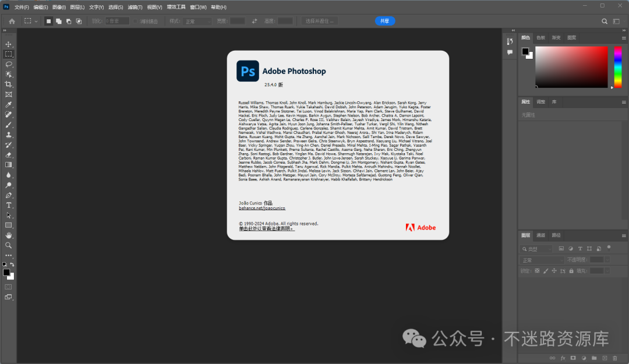This screenshot has width=629, height=364.
Task: Click the add layer mask icon
Action: (x=573, y=358)
